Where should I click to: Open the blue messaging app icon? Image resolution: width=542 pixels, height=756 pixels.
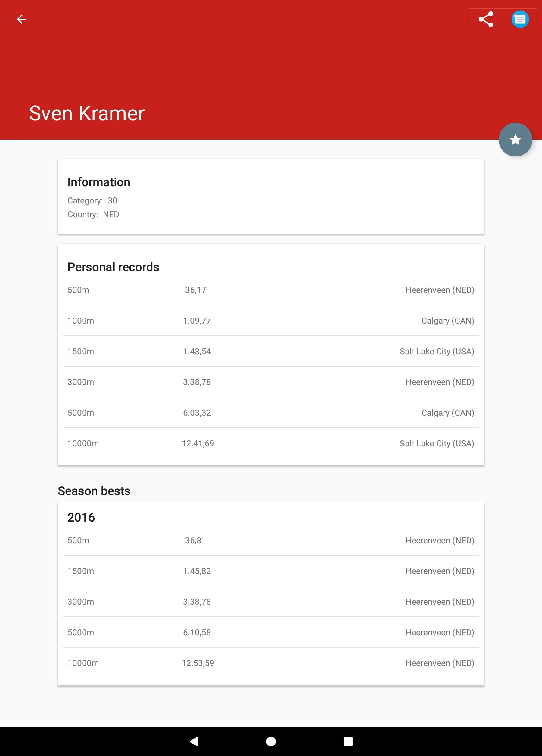click(x=520, y=19)
